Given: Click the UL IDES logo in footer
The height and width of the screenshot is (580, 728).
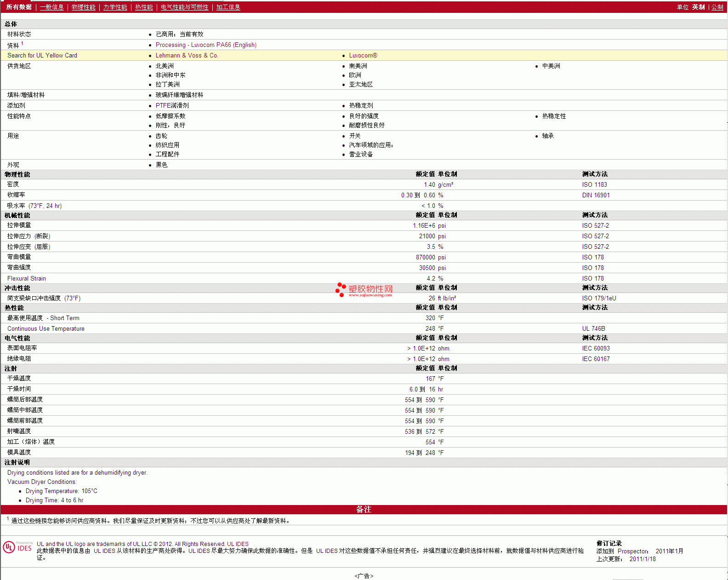Looking at the screenshot, I should [17, 547].
